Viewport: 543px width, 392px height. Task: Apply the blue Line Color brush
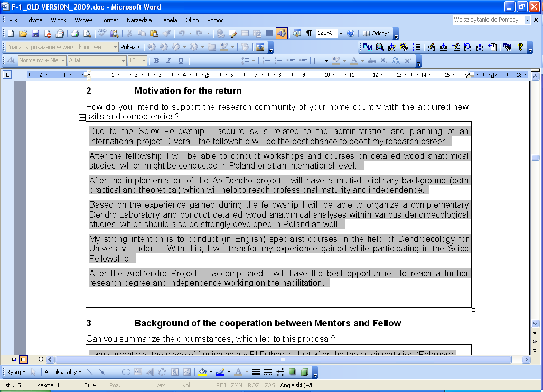coord(220,372)
